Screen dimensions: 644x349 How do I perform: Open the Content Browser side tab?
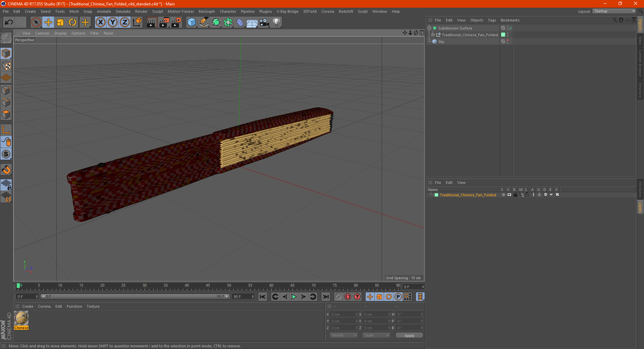640,63
